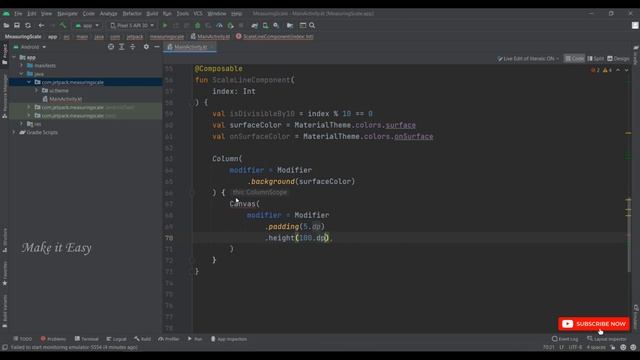
Task: Click the select opened file target icon
Action: click(111, 47)
